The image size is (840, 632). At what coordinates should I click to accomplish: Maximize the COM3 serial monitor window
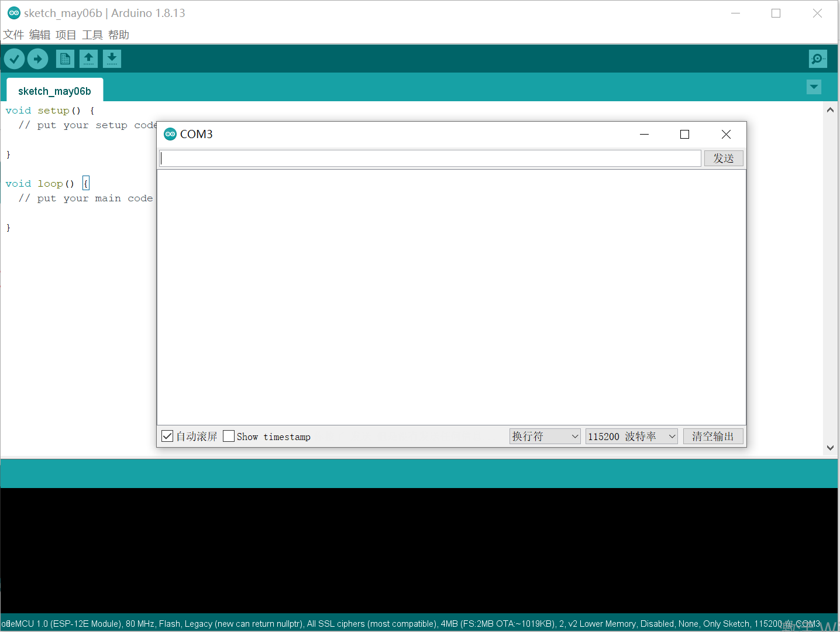[685, 135]
